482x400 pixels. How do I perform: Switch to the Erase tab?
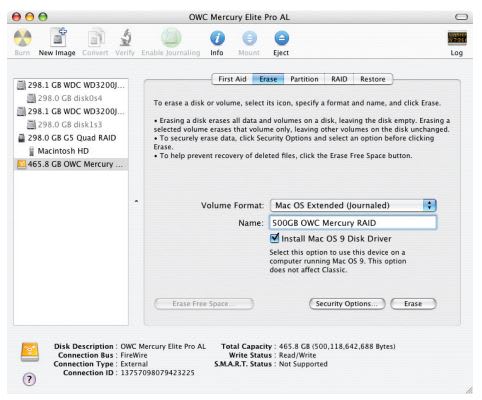pyautogui.click(x=268, y=79)
